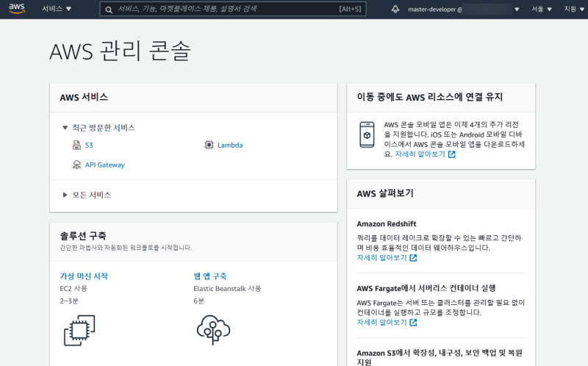Open the 가상 머신 시작 link
The width and height of the screenshot is (588, 366).
[84, 276]
